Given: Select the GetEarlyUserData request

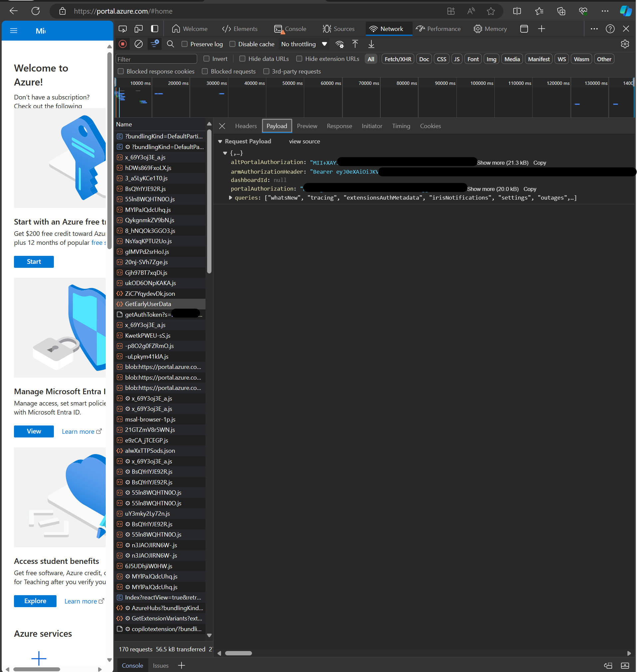Looking at the screenshot, I should tap(160, 304).
